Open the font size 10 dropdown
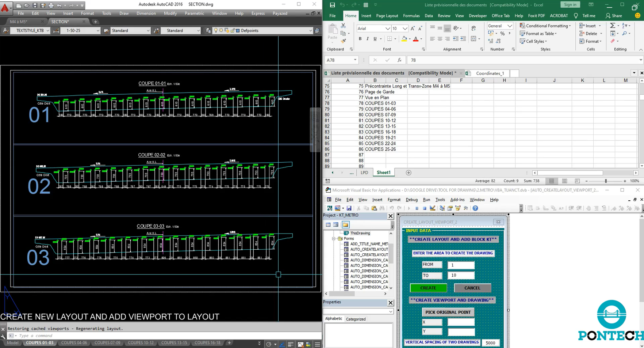The image size is (644, 348). tap(405, 29)
